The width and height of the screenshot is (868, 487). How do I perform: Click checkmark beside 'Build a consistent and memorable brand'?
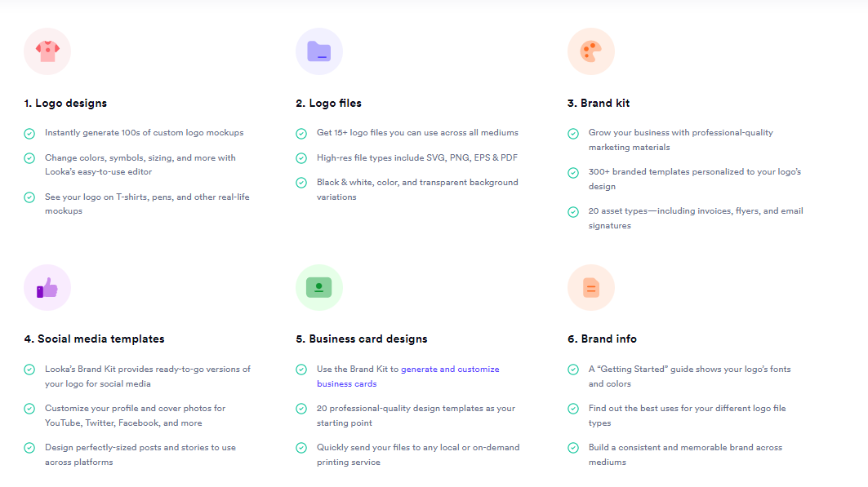573,449
